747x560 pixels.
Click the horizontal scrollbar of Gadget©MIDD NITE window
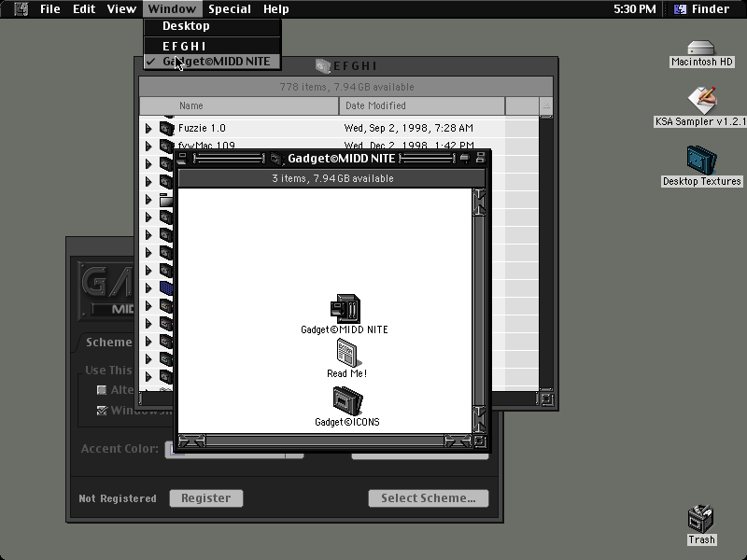(325, 441)
